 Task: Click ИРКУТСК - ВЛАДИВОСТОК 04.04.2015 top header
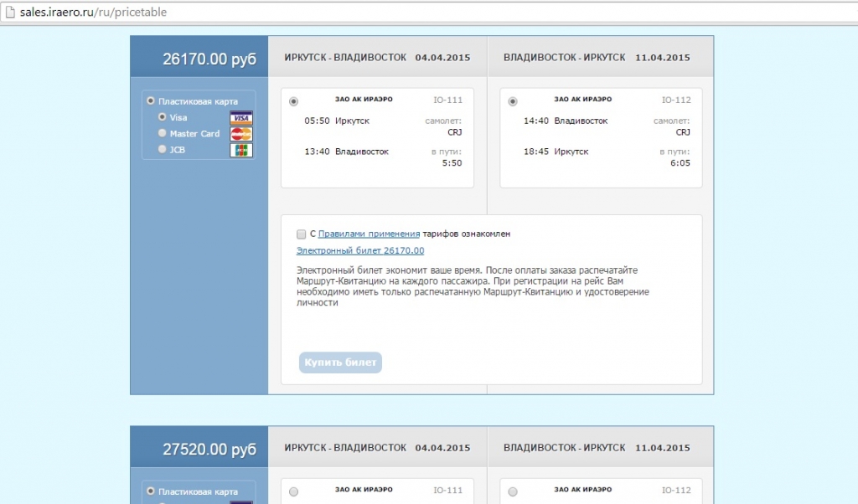377,58
